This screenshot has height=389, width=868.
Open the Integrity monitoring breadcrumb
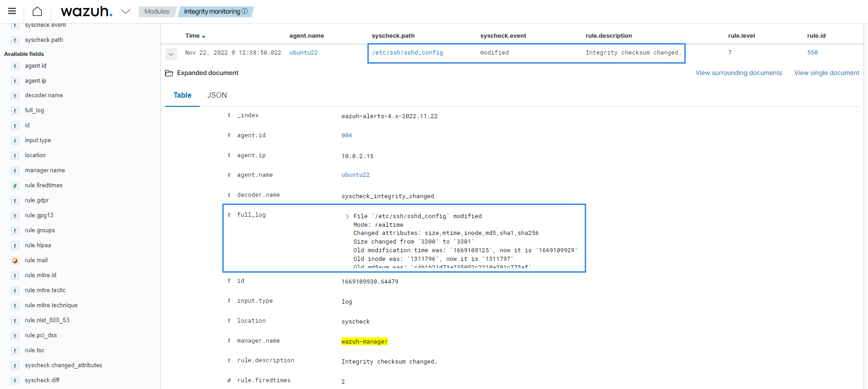point(212,11)
